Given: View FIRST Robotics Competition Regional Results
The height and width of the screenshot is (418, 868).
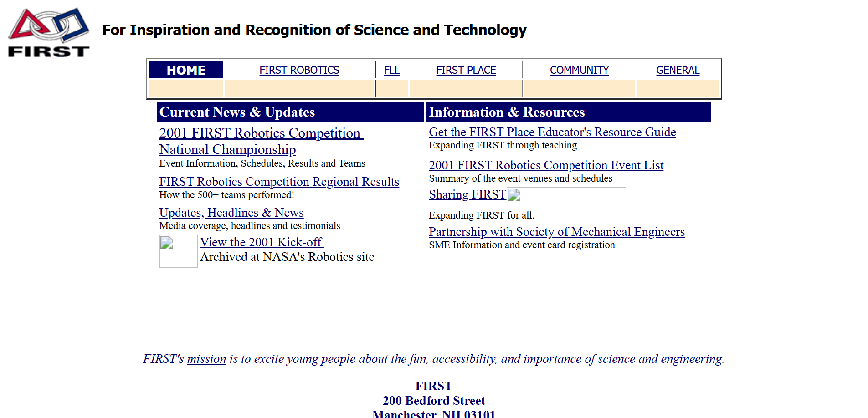Looking at the screenshot, I should point(279,182).
